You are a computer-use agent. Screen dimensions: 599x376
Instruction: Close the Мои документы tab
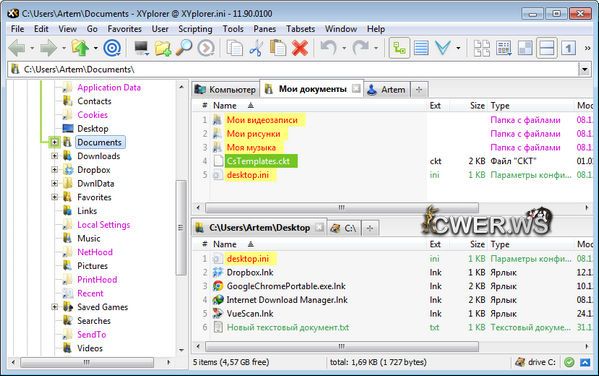[x=356, y=89]
